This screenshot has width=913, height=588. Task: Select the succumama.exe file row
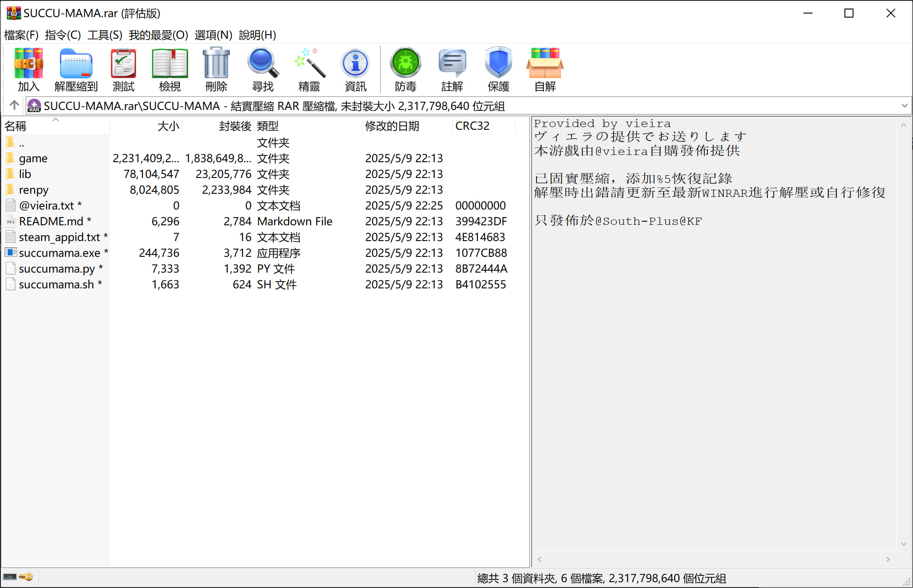(x=59, y=253)
